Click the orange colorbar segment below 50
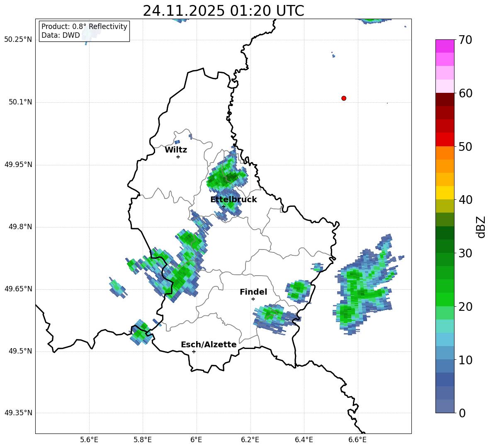Screen dimensions: 491x448 tap(445, 153)
